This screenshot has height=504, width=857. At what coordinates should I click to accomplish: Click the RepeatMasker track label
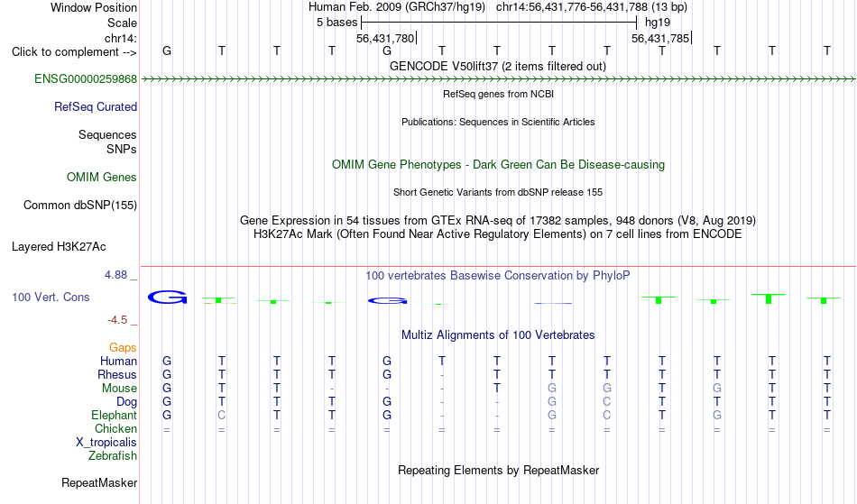(99, 482)
